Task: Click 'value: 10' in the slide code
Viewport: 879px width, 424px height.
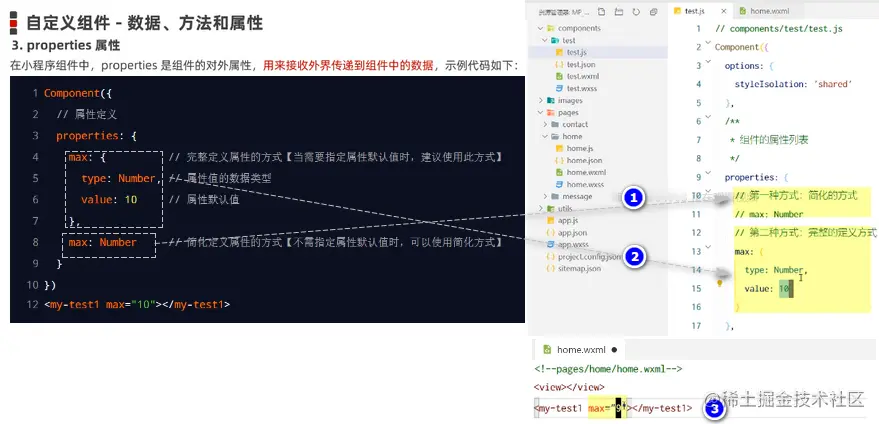Action: [109, 200]
